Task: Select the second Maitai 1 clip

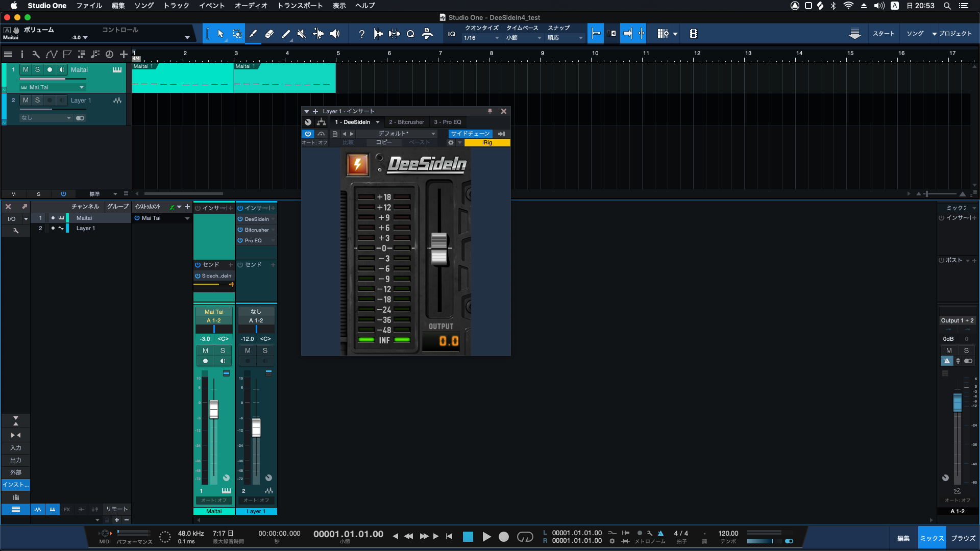Action: pyautogui.click(x=285, y=78)
